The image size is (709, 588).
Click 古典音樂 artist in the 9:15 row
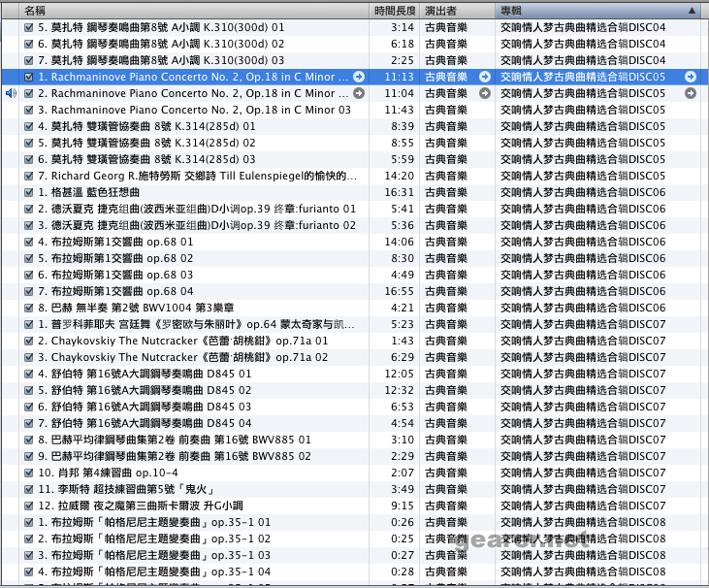446,506
